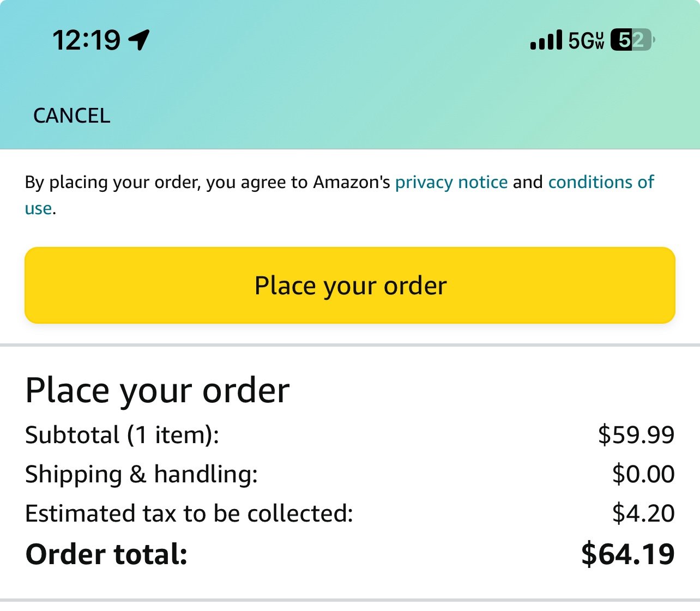This screenshot has width=700, height=611.
Task: Tap the $4.20 tax amount
Action: (x=643, y=513)
